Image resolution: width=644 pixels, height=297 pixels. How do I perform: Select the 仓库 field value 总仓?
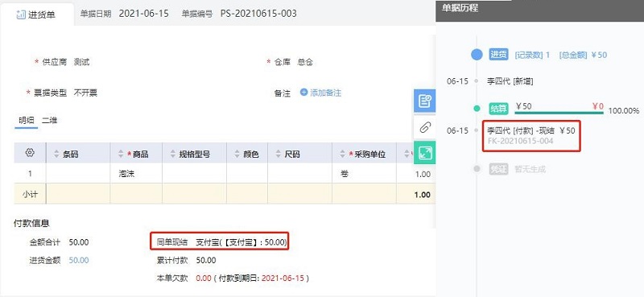pos(305,62)
